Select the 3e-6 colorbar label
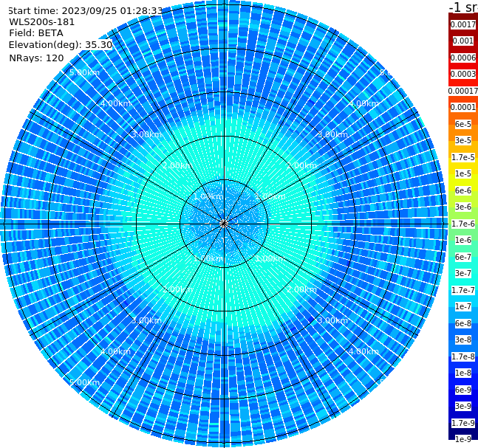The width and height of the screenshot is (478, 448). click(x=463, y=207)
